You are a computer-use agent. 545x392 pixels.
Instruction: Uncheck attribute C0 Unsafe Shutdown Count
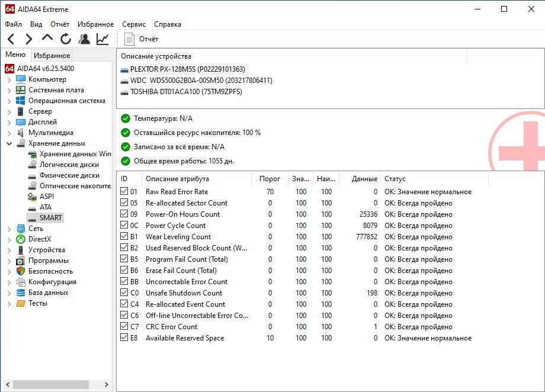point(124,293)
